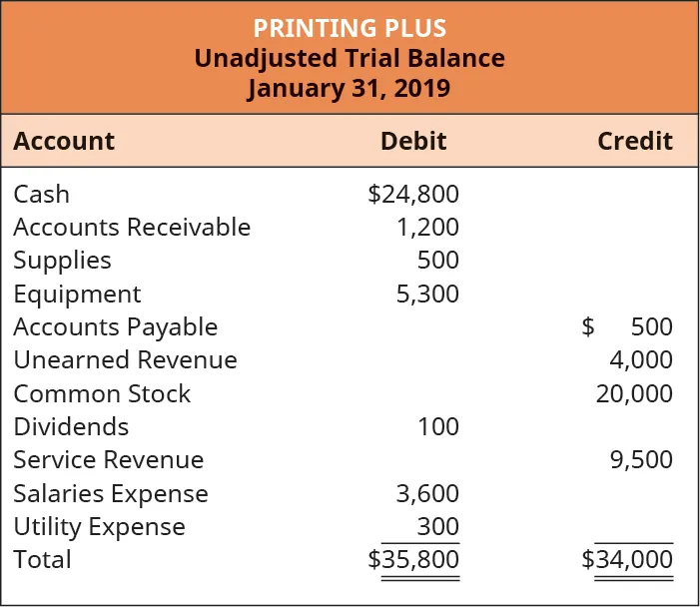Select the Credit column header
Viewport: 700px width, 607px height.
pyautogui.click(x=635, y=141)
